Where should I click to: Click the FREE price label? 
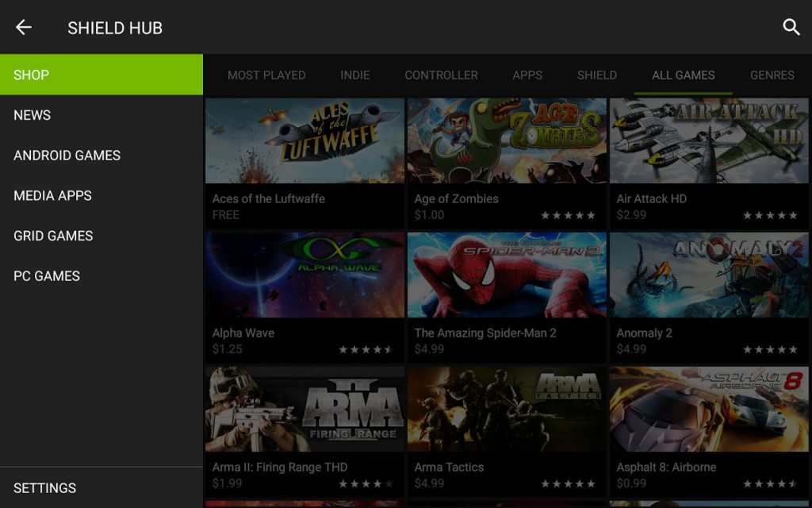tap(226, 214)
